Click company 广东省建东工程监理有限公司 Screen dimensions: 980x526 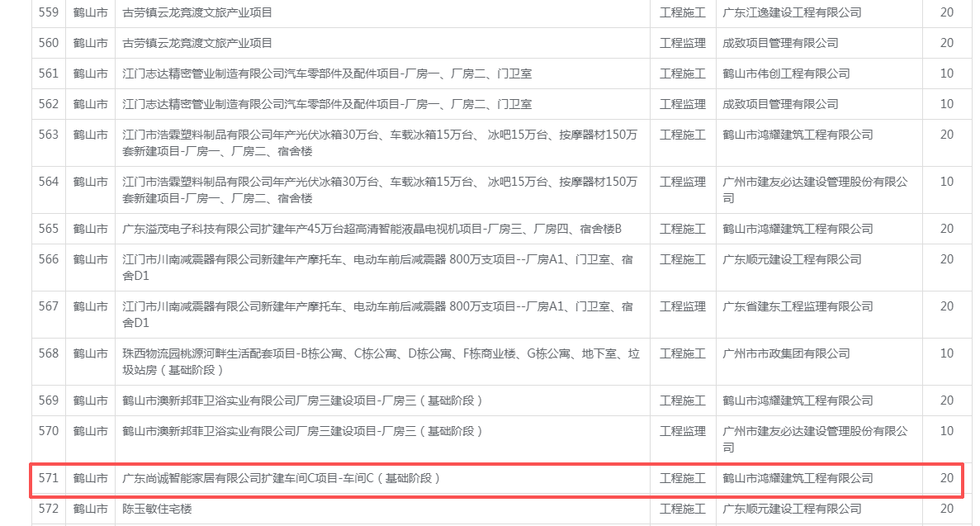tap(797, 306)
